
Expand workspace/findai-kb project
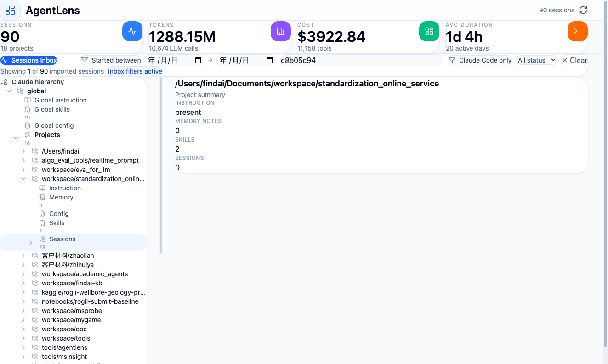pyautogui.click(x=23, y=283)
